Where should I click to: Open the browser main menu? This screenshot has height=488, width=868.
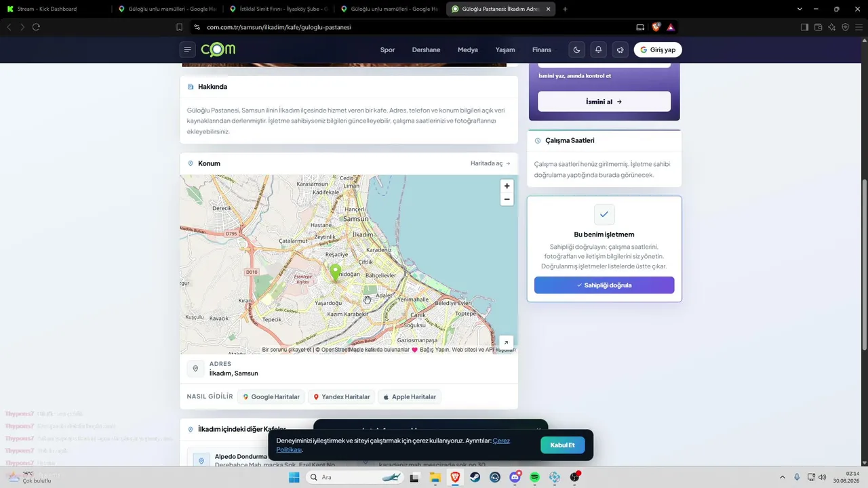[859, 27]
